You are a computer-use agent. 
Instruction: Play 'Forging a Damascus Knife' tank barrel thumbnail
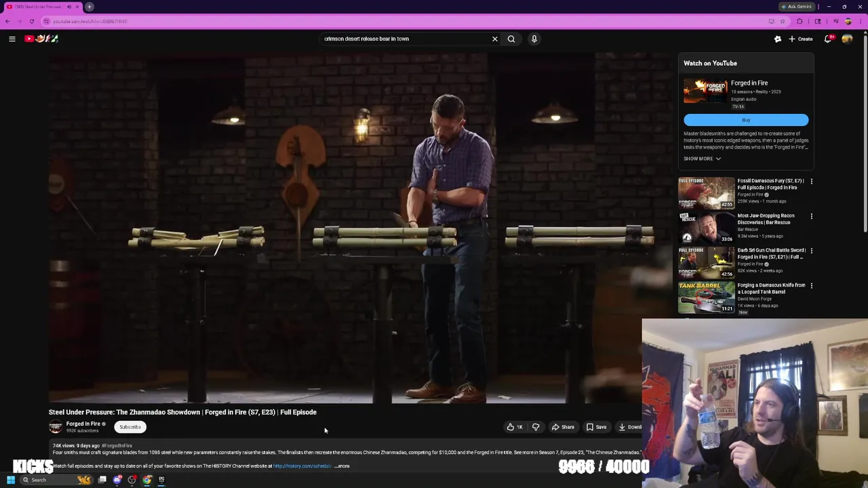coord(706,298)
